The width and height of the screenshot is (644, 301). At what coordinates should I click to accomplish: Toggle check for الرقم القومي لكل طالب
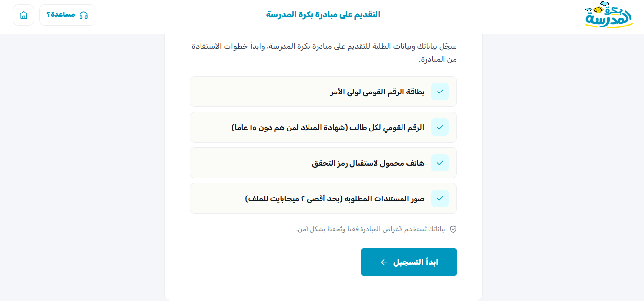[440, 127]
